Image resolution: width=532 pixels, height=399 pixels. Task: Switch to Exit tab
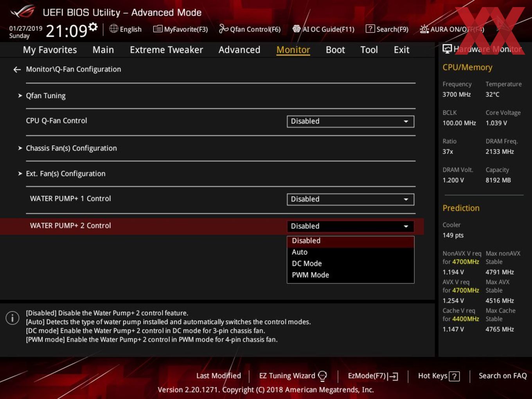[x=402, y=50]
